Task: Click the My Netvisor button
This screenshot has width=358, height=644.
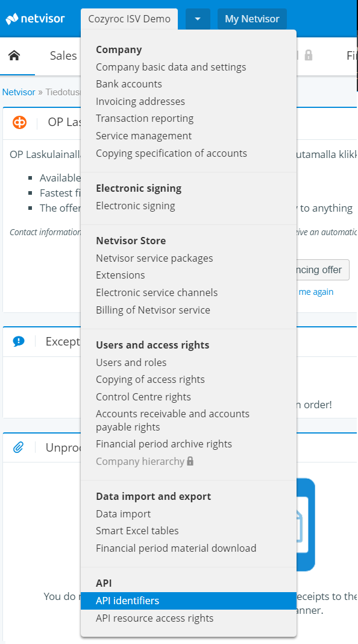Action: point(252,19)
